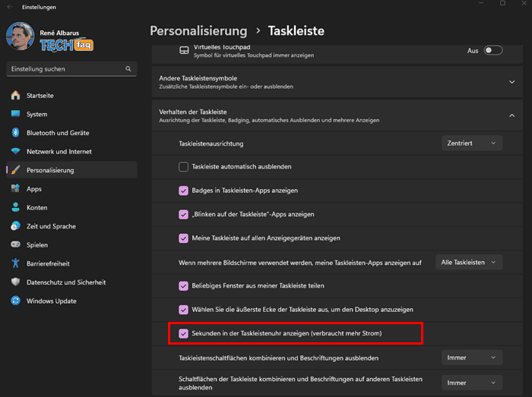Open the Taskleistenausrichtung Zentriert dropdown

pyautogui.click(x=472, y=143)
